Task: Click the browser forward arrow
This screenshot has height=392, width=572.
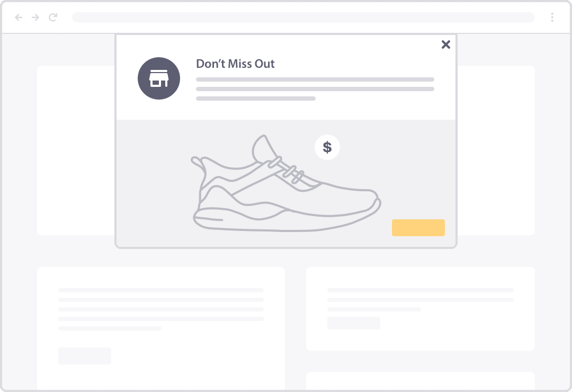Action: tap(35, 17)
